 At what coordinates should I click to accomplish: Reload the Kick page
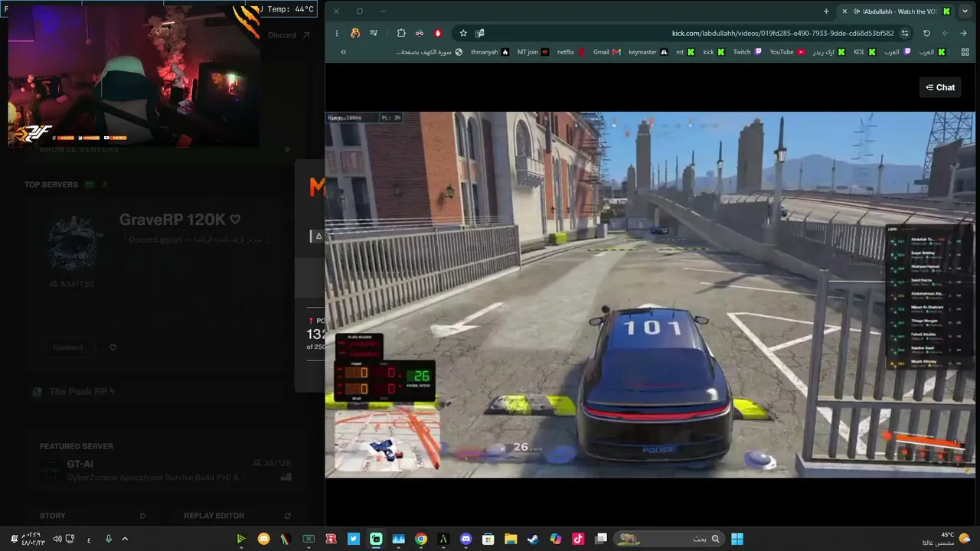tap(926, 33)
